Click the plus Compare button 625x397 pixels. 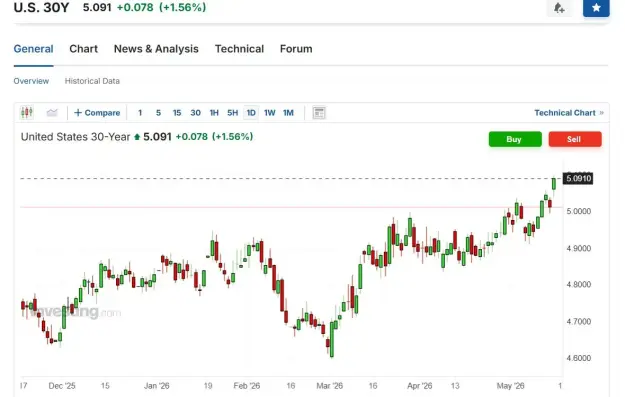point(97,113)
